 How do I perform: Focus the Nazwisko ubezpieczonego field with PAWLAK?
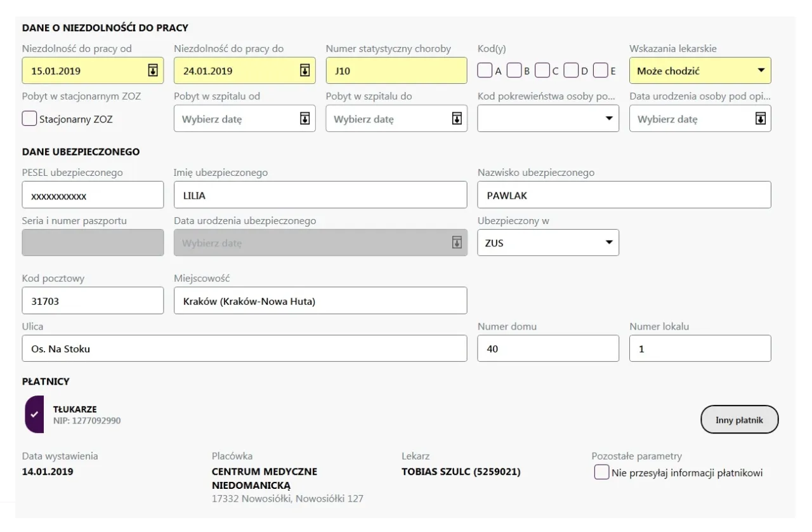point(624,195)
